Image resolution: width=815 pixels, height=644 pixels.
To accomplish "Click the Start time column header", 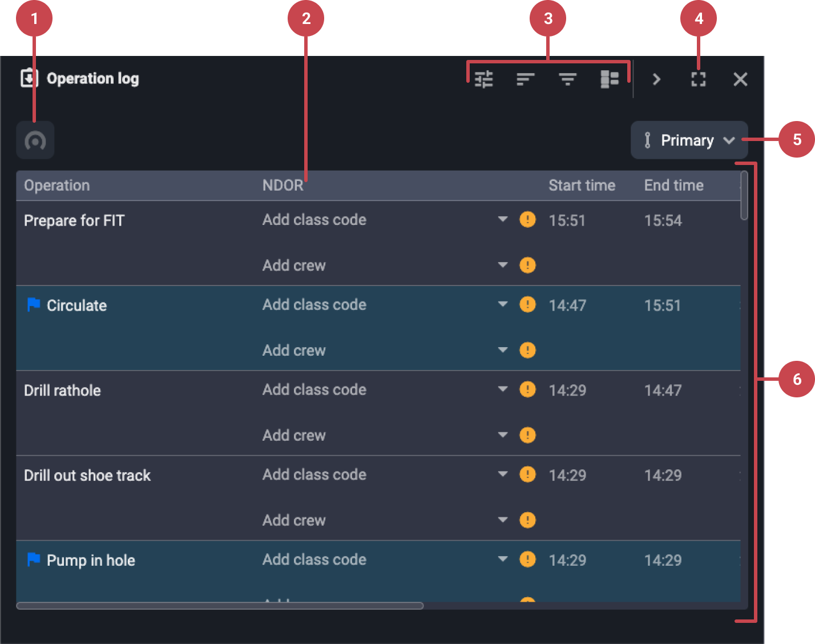I will 582,186.
